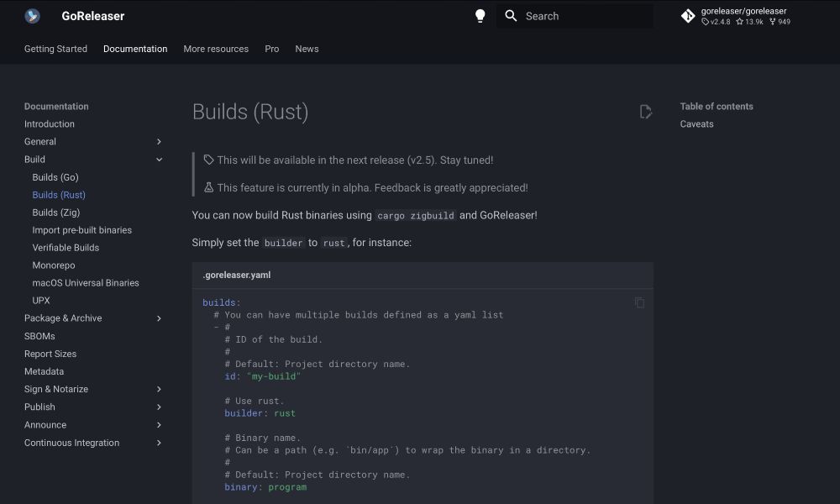The width and height of the screenshot is (840, 504).
Task: Open SBOMs page
Action: pos(39,336)
